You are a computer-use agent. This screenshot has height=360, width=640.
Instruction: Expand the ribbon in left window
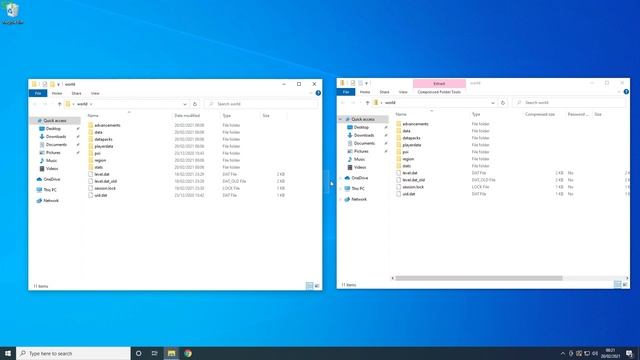(311, 93)
